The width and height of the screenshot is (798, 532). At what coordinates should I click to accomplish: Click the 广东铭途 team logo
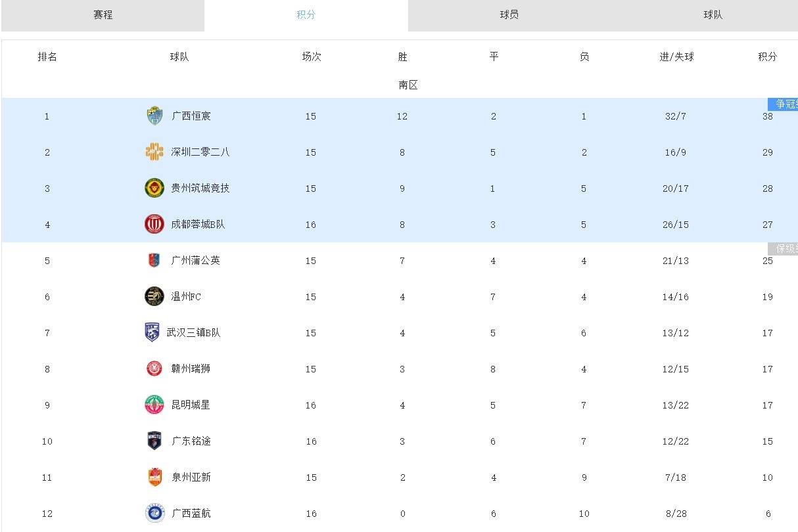coord(154,441)
